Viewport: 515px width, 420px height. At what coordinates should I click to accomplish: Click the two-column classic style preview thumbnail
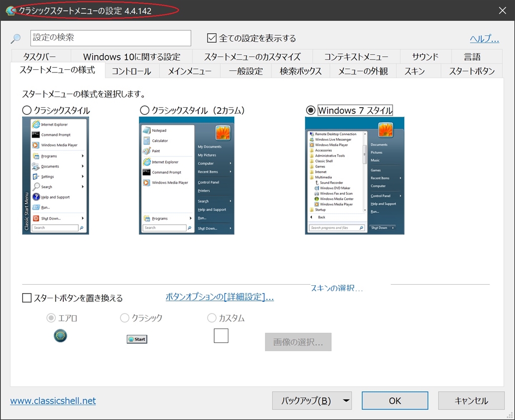pos(187,176)
